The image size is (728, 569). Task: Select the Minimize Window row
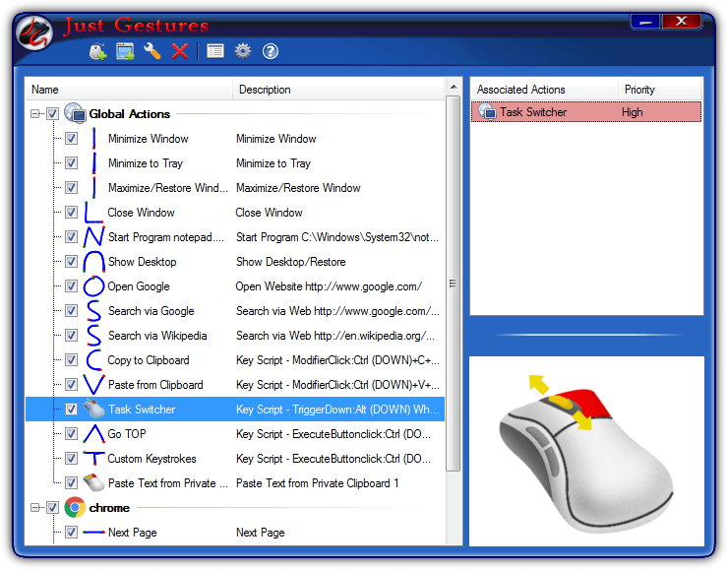235,139
